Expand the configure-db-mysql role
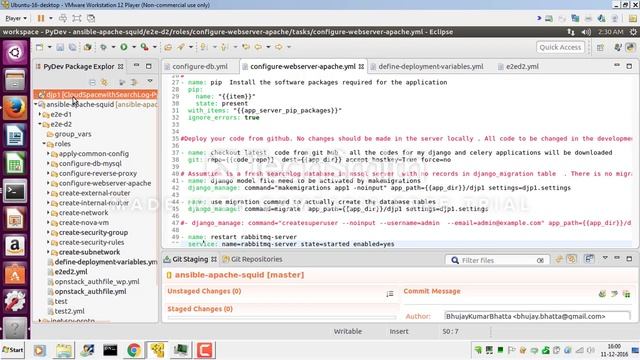The image size is (640, 360). tap(48, 163)
